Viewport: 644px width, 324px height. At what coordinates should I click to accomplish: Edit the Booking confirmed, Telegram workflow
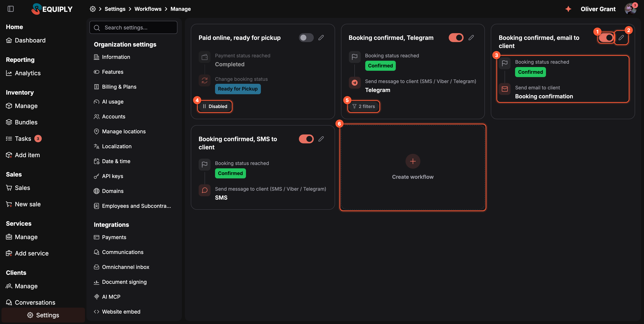[471, 38]
